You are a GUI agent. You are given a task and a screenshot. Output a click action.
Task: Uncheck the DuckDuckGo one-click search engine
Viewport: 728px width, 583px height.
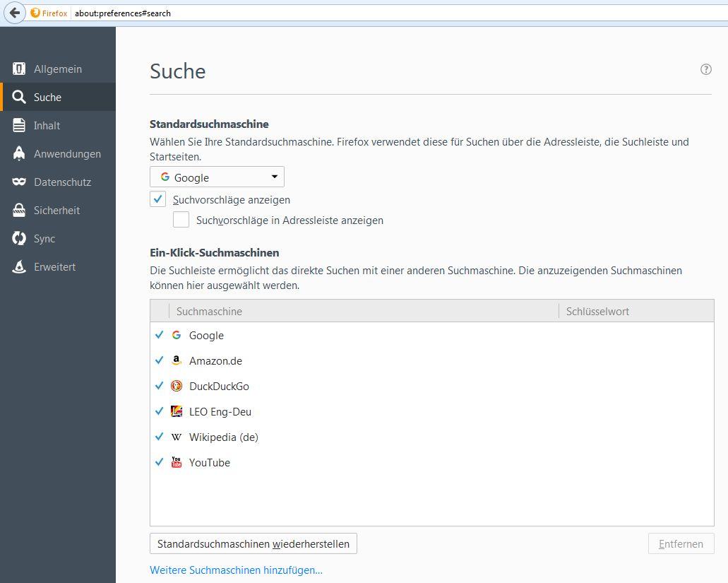tap(160, 386)
